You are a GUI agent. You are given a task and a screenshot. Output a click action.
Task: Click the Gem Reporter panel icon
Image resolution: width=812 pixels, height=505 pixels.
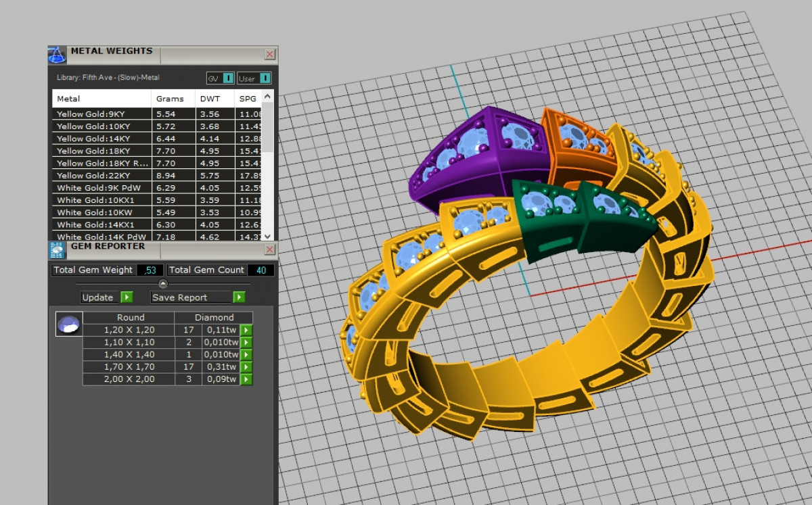tap(58, 250)
